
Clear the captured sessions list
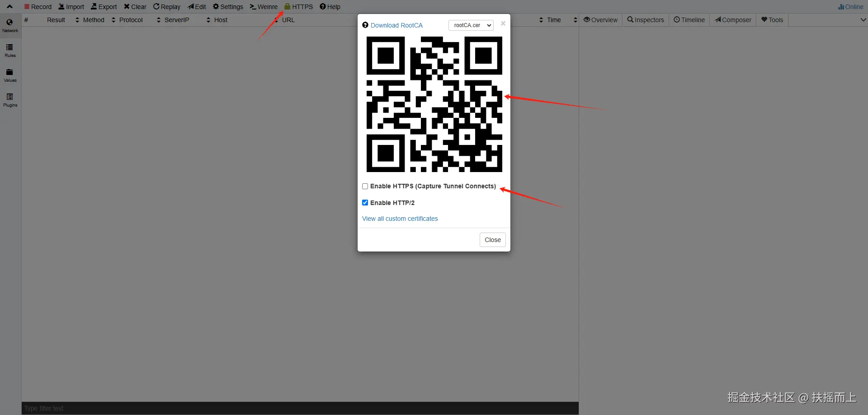135,7
